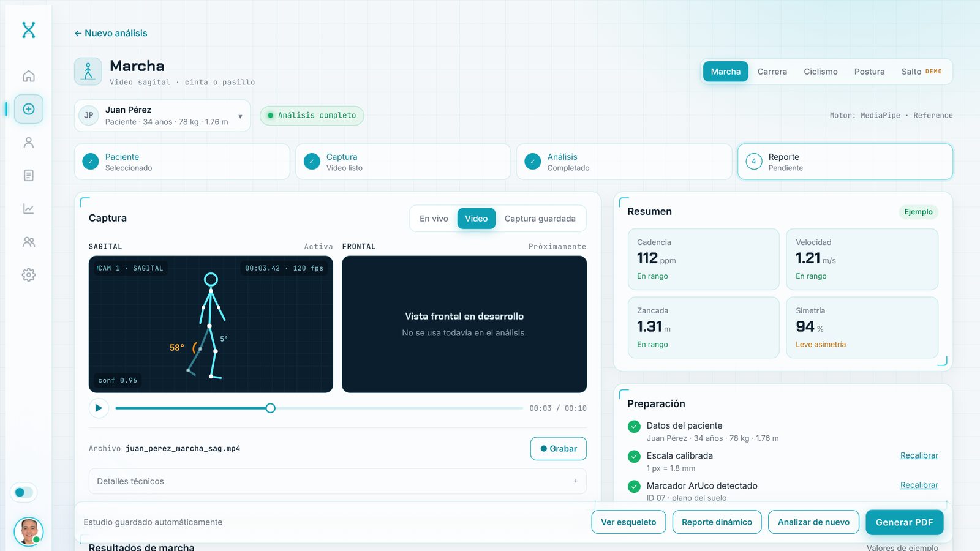The image size is (980, 551).
Task: Click the Grabar record button
Action: pyautogui.click(x=558, y=449)
